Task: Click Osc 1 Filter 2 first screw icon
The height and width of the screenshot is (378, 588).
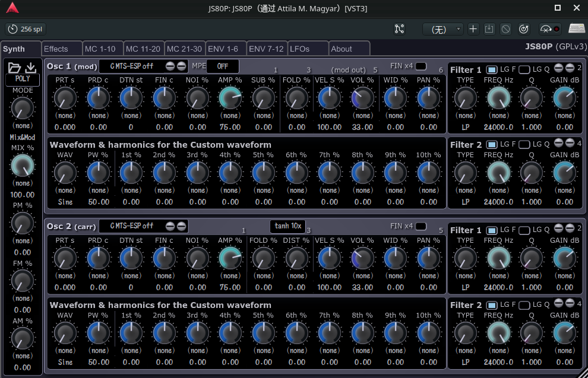Action: [559, 143]
